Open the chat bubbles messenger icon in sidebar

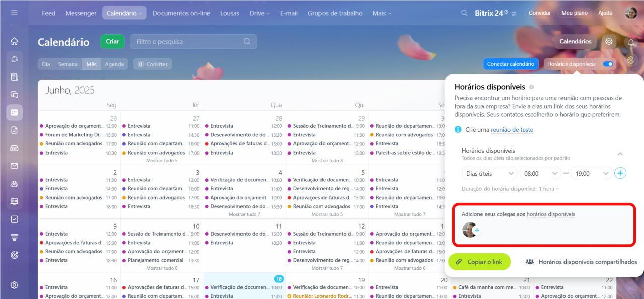[14, 95]
